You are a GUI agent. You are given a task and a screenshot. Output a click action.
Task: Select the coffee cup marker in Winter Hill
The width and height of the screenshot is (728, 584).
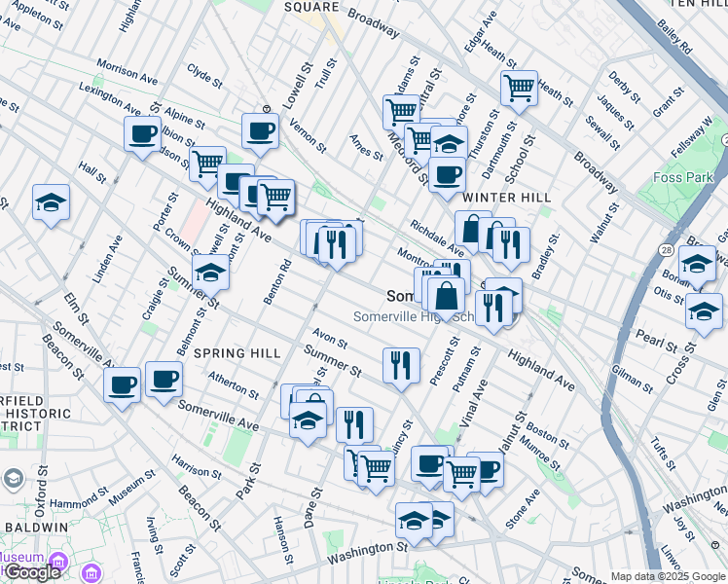coord(448,175)
